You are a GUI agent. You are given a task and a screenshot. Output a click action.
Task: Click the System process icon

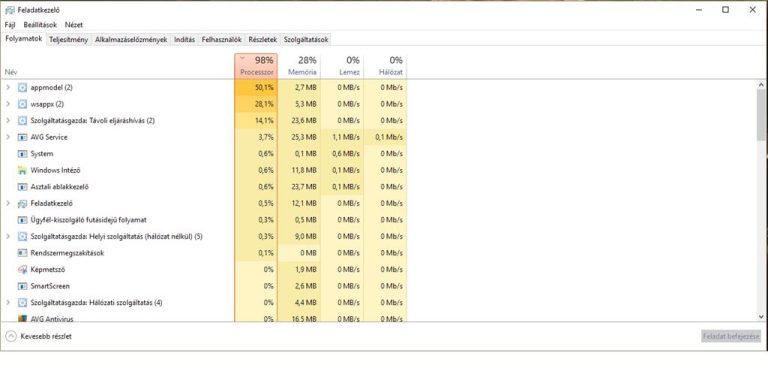point(22,154)
